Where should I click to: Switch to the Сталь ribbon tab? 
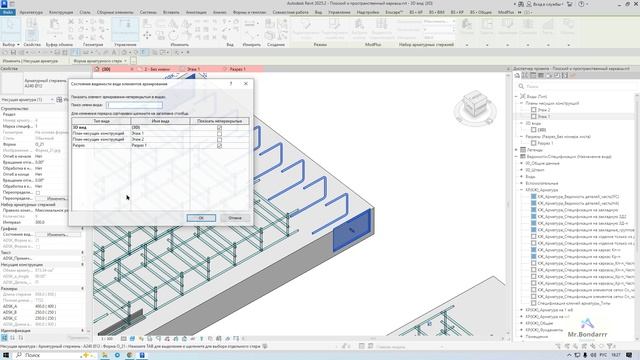pyautogui.click(x=85, y=12)
